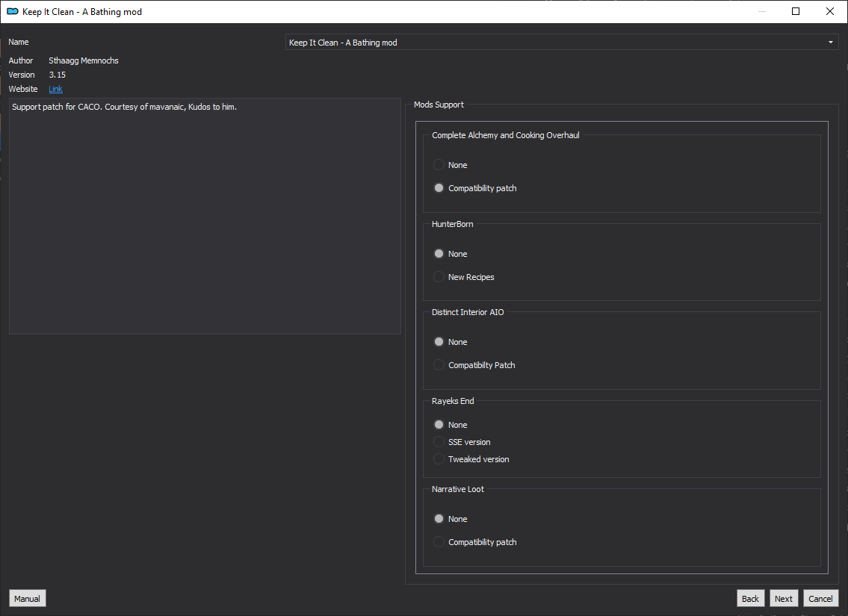Click Next to continue installation
Viewport: 848px width, 616px height.
[784, 599]
